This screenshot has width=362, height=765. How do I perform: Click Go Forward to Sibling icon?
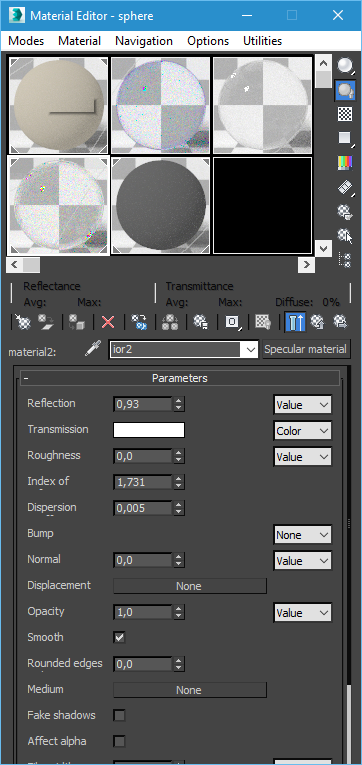(340, 322)
